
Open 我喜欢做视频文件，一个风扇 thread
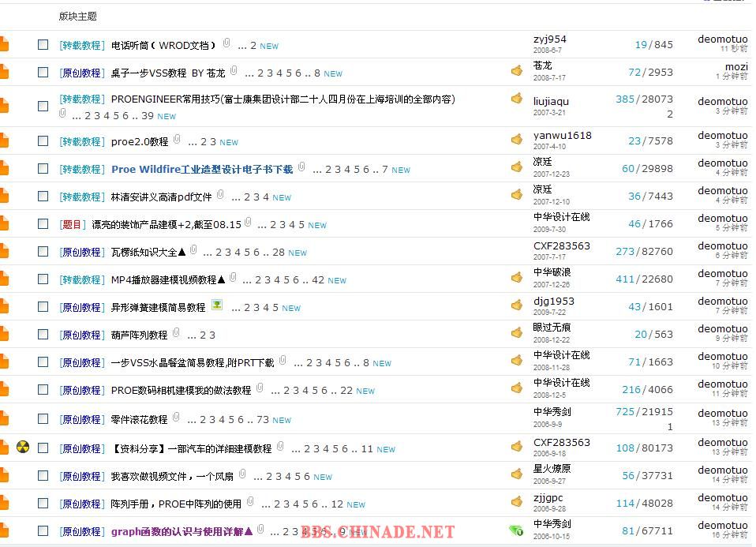(172, 477)
